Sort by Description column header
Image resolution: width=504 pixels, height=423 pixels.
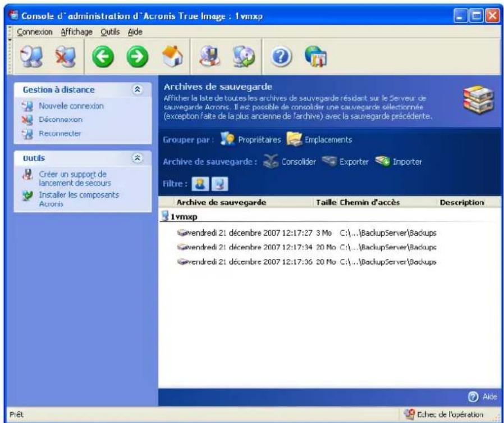pos(462,202)
